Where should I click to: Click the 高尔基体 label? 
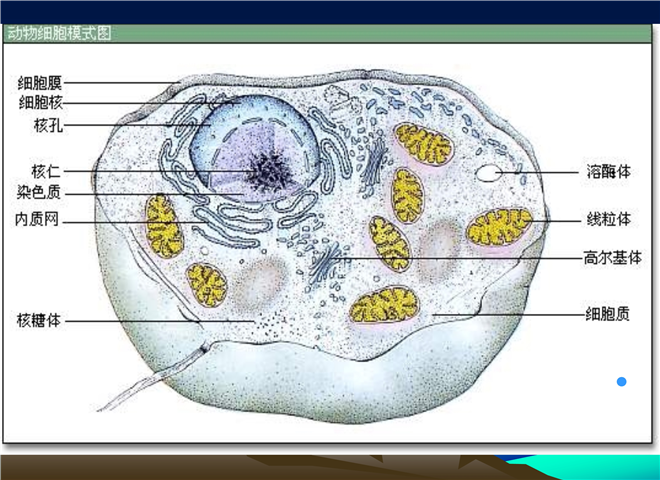click(x=612, y=257)
